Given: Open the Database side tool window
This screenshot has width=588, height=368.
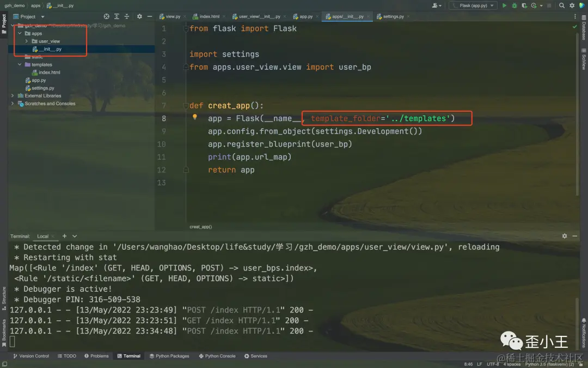Looking at the screenshot, I should pos(584,28).
